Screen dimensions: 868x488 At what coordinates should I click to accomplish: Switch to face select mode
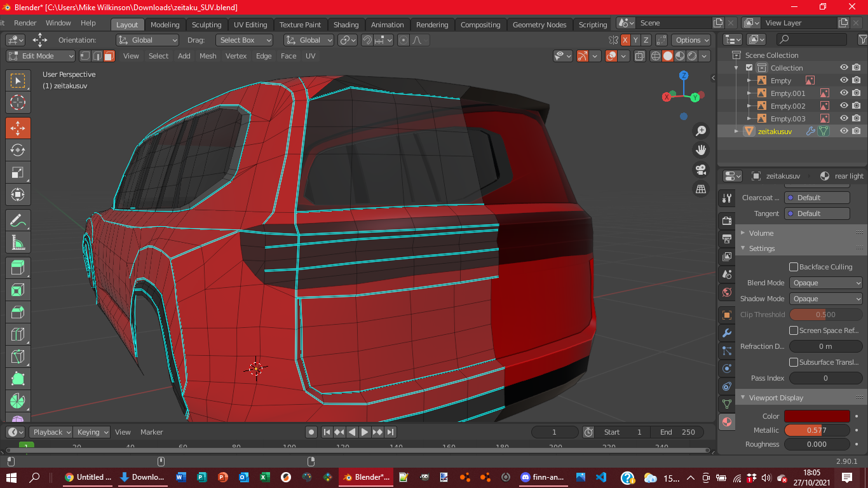pyautogui.click(x=109, y=56)
